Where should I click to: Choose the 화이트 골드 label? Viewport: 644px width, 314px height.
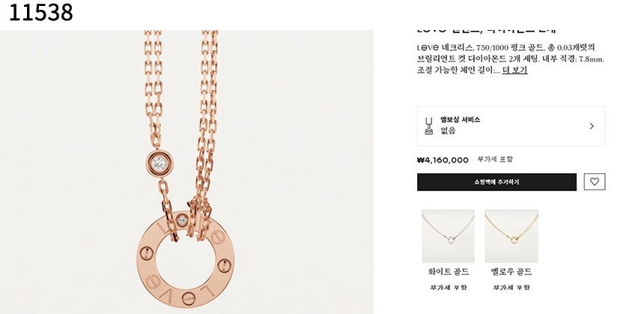448,272
